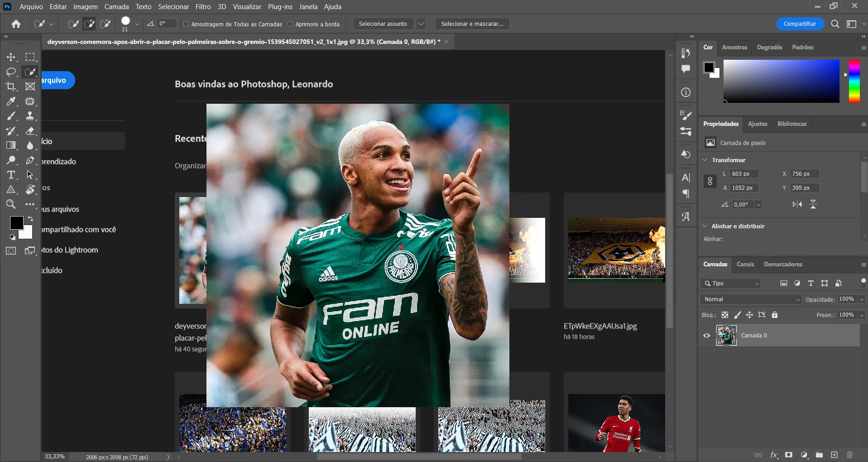Select the Dodge tool

pos(11,160)
